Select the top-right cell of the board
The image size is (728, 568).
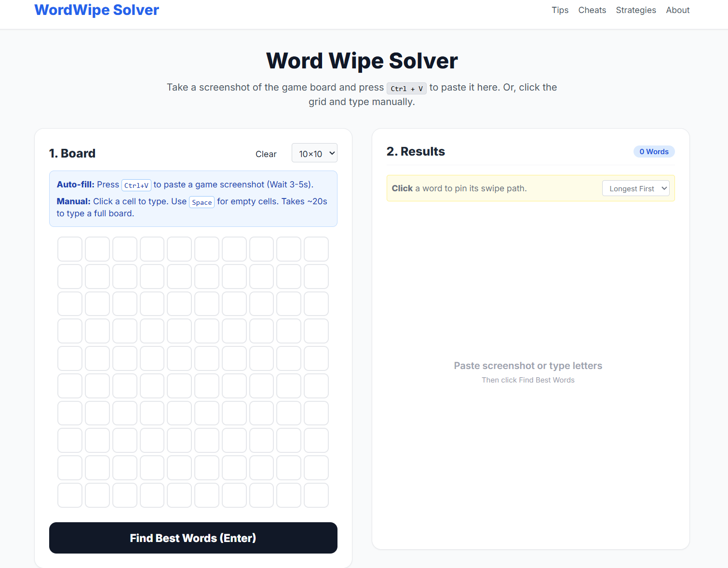click(316, 249)
